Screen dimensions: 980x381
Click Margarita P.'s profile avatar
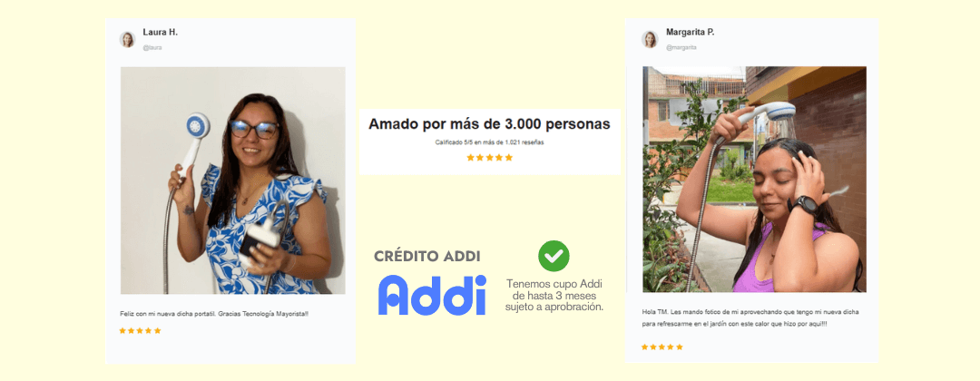650,39
